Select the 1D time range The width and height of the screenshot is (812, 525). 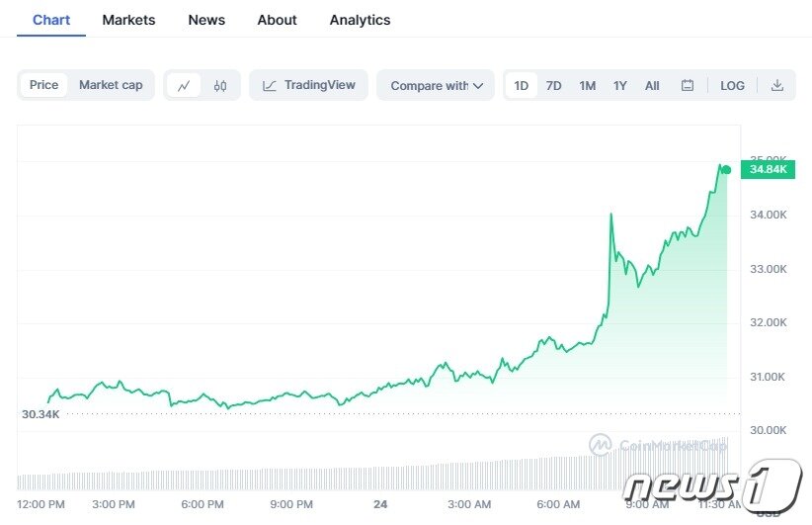tap(521, 85)
